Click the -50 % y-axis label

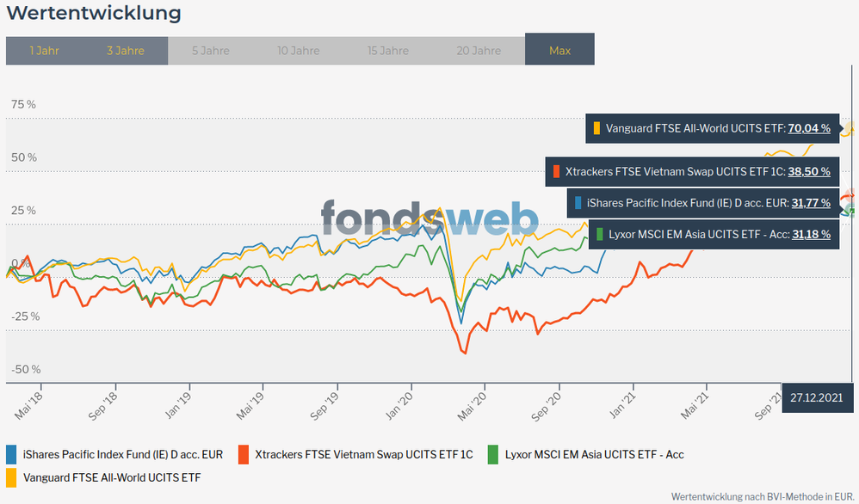(x=26, y=369)
